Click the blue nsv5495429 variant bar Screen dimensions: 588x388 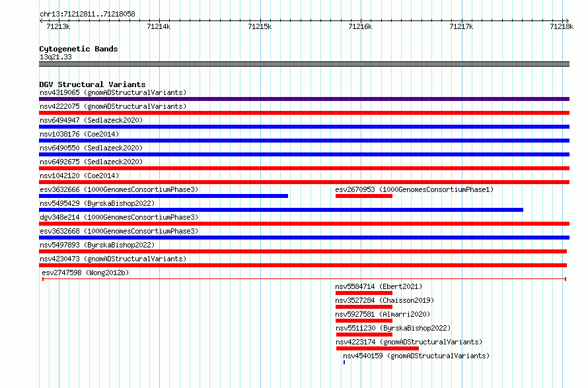click(281, 210)
